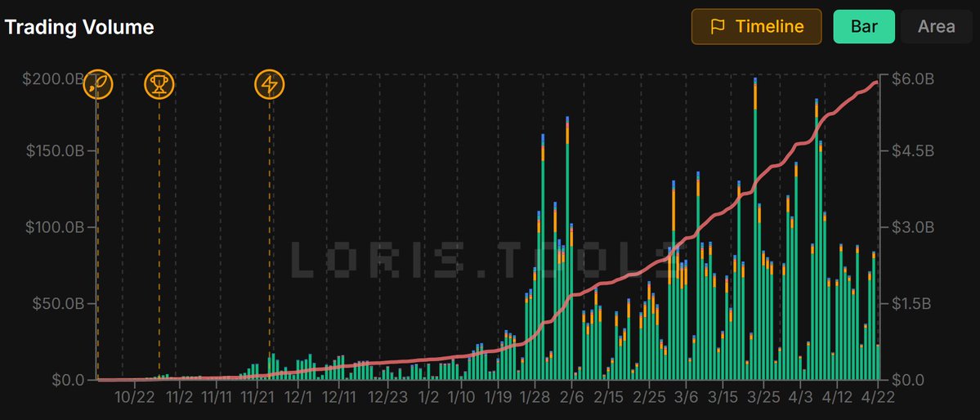Click the red cumulative line's end at 4/22
The image size is (980, 420).
[x=876, y=83]
